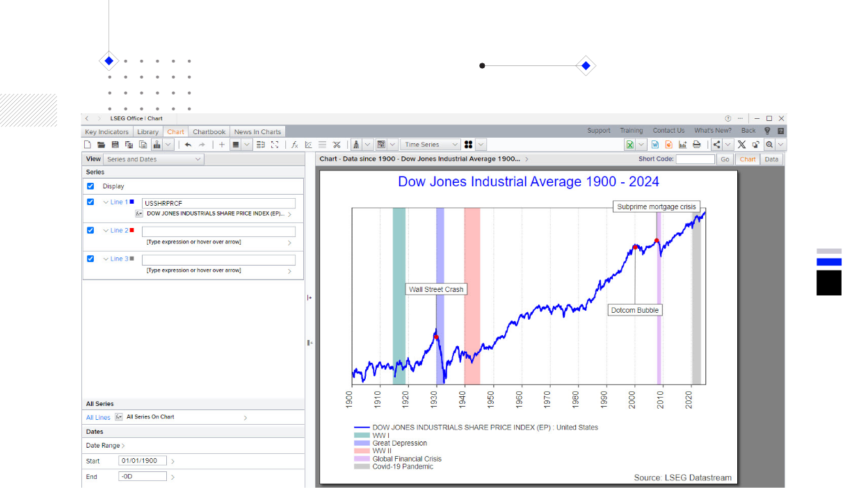Post to X using the X icon
Image resolution: width=868 pixels, height=488 pixels.
[741, 145]
